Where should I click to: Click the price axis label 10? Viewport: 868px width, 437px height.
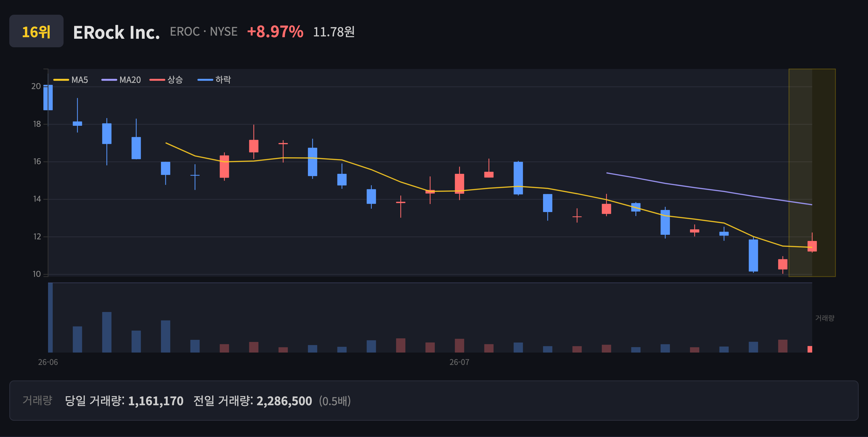click(36, 274)
